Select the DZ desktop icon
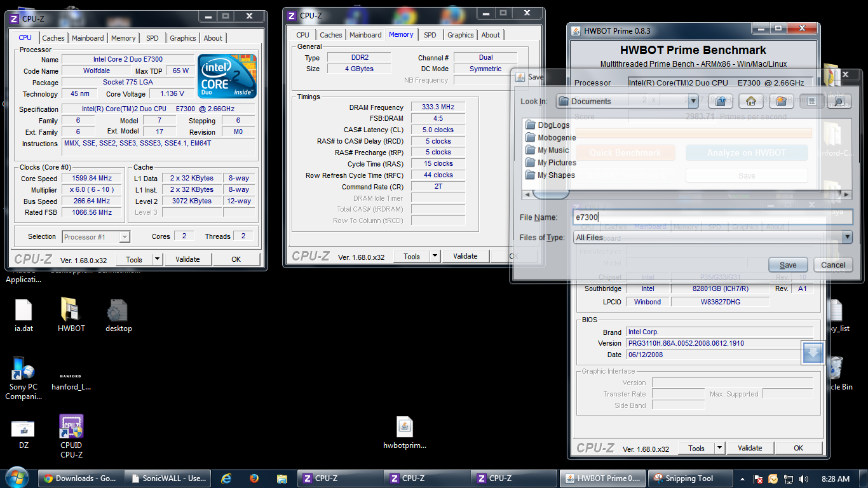Viewport: 868px width, 488px height. click(24, 435)
